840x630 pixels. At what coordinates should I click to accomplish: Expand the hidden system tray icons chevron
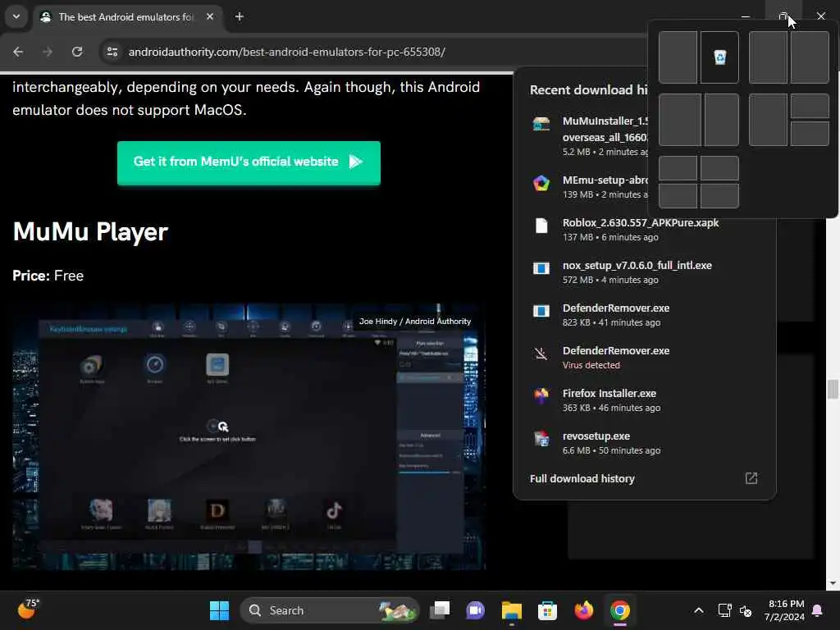click(x=699, y=610)
